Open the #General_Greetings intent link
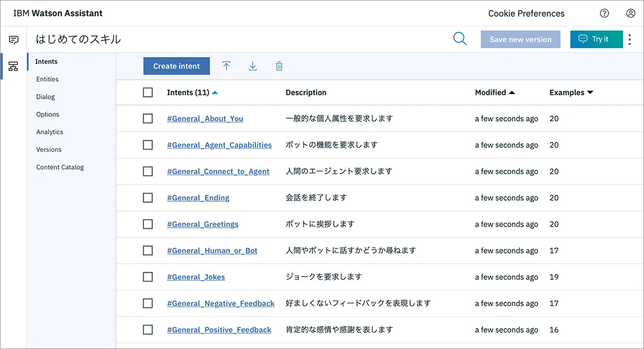Image resolution: width=644 pixels, height=349 pixels. (x=203, y=224)
